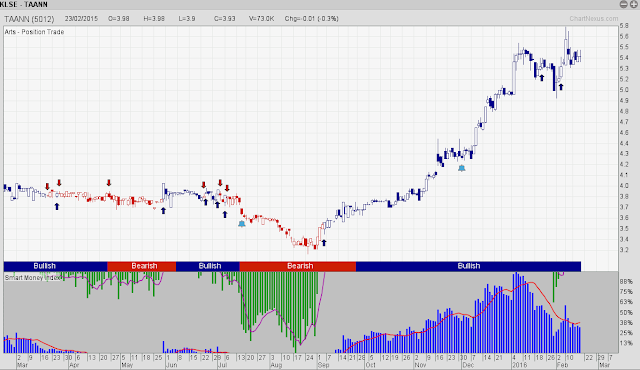Select the blue bell alert near December
The image size is (640, 370).
click(x=462, y=168)
